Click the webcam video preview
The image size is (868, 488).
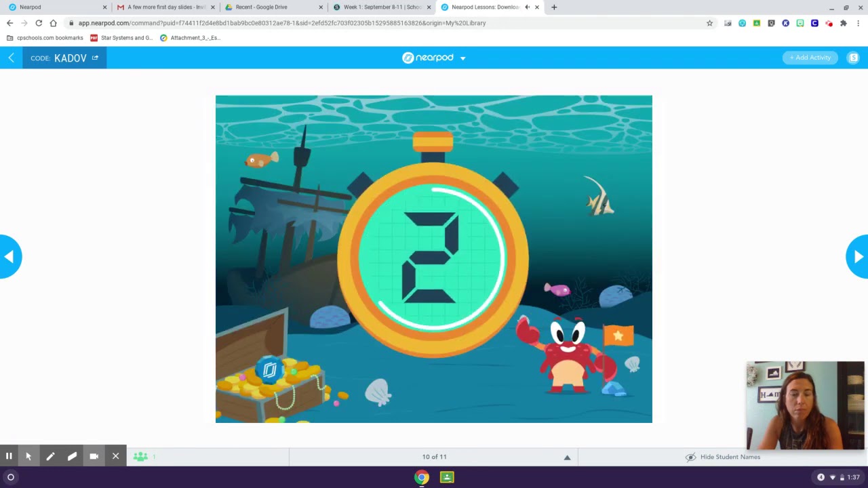point(806,405)
